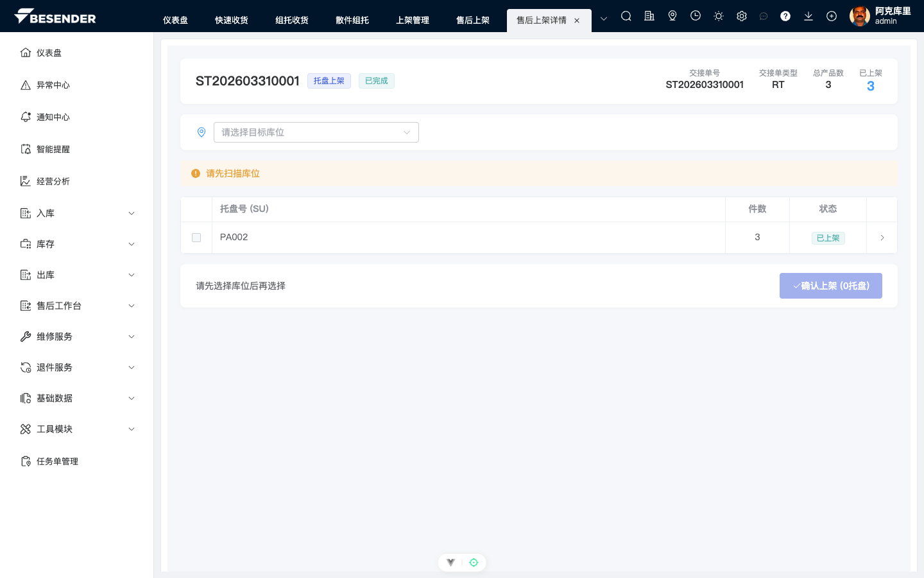Switch to the 快速收货 tab

[x=232, y=21]
